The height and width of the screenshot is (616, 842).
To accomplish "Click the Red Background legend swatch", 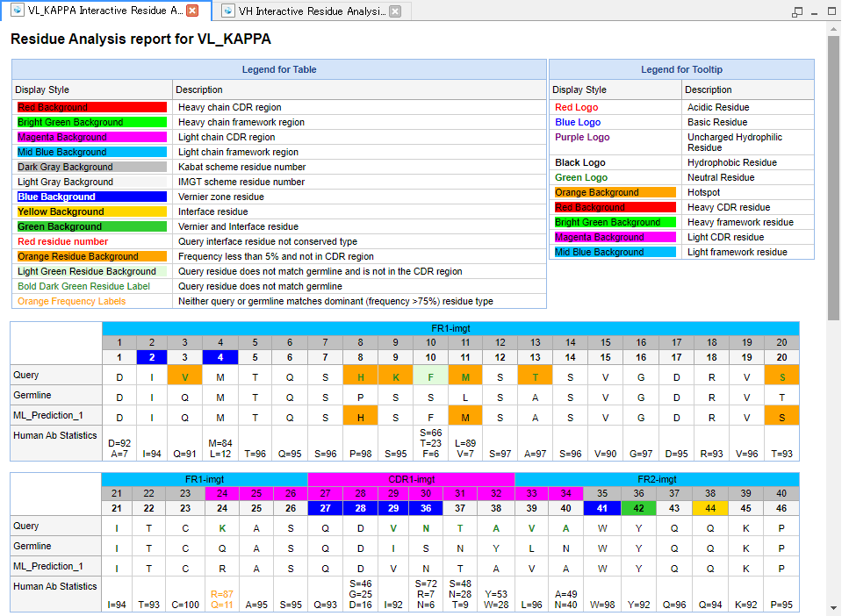I will pos(92,107).
